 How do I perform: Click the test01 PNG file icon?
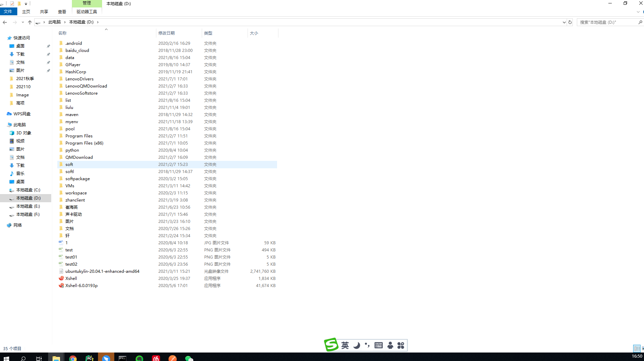pyautogui.click(x=61, y=257)
